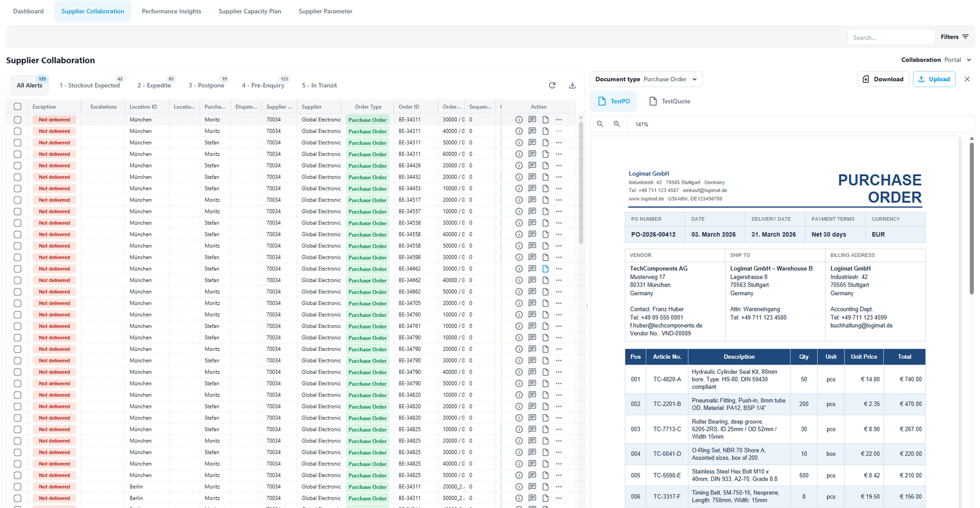Switch to Performance Insights tab
This screenshot has height=508, width=980.
coord(171,11)
